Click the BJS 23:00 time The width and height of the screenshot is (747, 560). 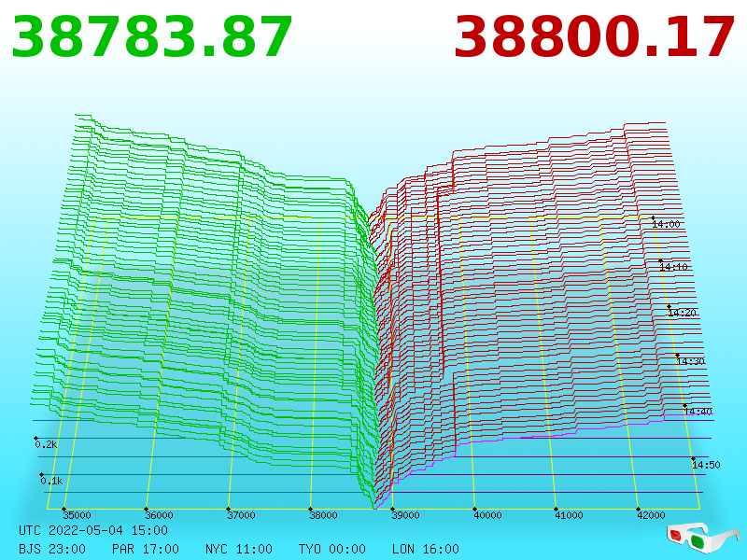(x=52, y=549)
